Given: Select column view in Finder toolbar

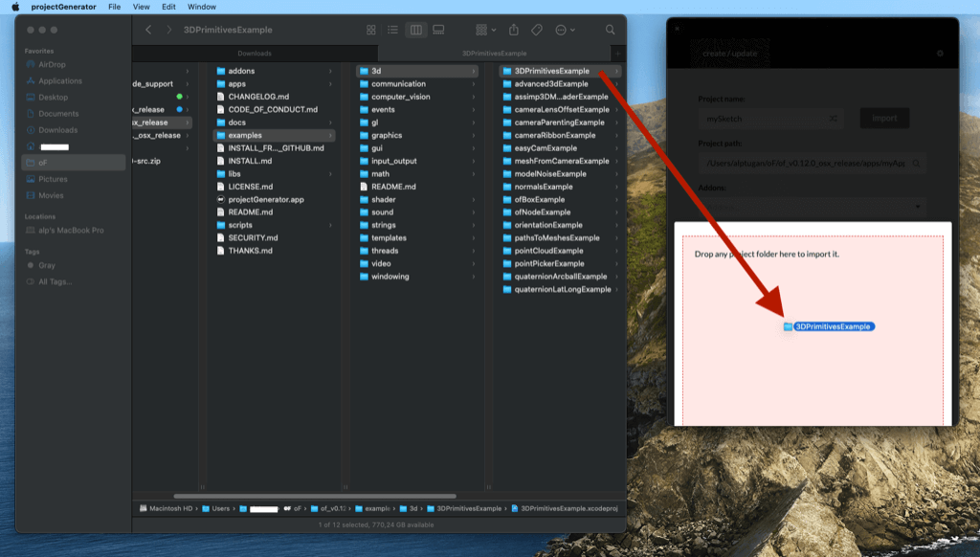Looking at the screenshot, I should [415, 30].
